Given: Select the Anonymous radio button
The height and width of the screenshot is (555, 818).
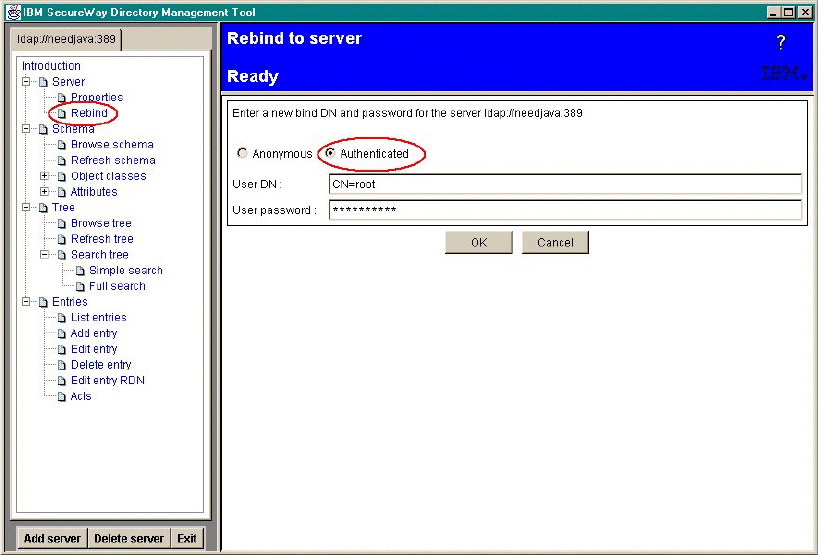Looking at the screenshot, I should pos(242,153).
